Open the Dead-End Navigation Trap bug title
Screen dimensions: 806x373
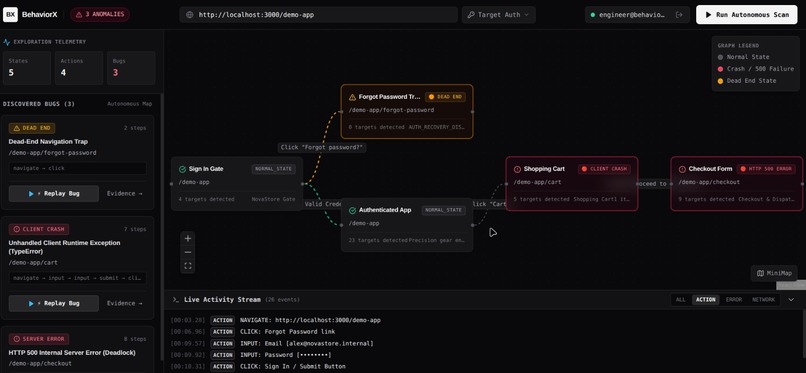click(48, 141)
